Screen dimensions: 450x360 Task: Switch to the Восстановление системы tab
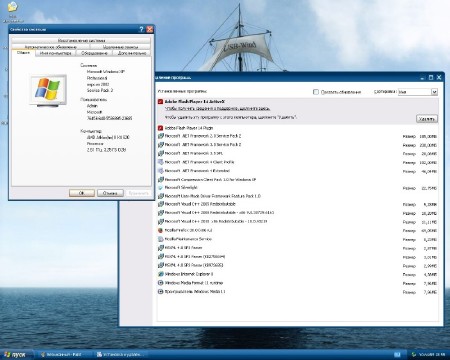tap(81, 41)
